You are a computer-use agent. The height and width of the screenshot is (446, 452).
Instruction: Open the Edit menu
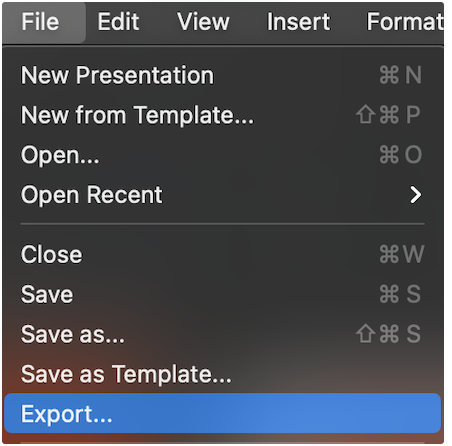[x=118, y=22]
